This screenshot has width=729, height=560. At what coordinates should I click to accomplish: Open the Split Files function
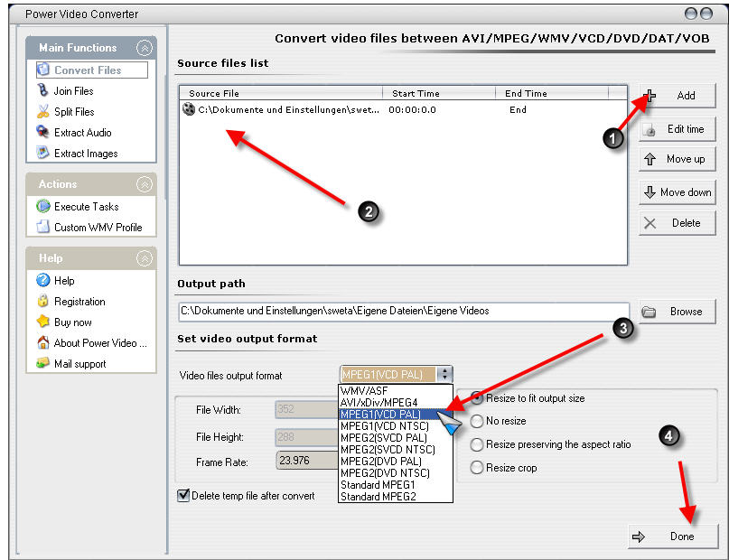(x=74, y=112)
